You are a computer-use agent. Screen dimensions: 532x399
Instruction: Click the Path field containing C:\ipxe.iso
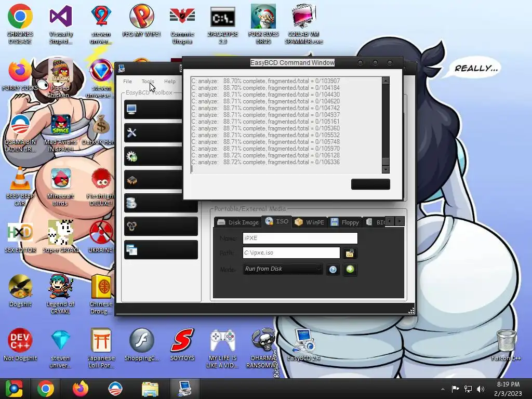pos(291,253)
